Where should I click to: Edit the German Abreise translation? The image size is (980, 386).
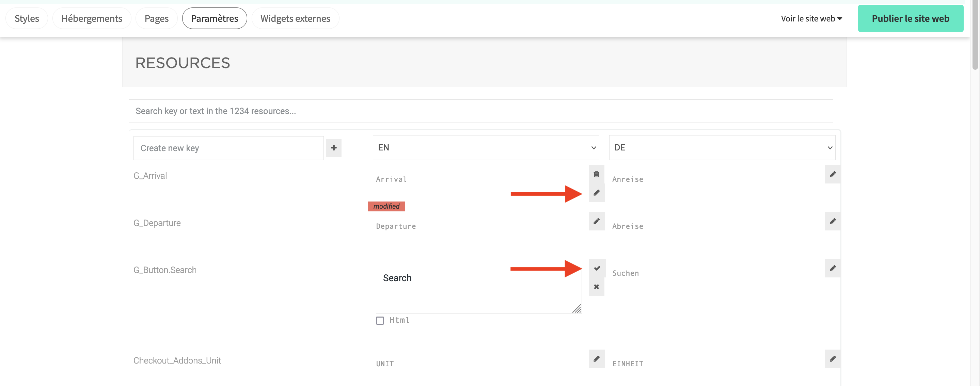[x=833, y=221]
